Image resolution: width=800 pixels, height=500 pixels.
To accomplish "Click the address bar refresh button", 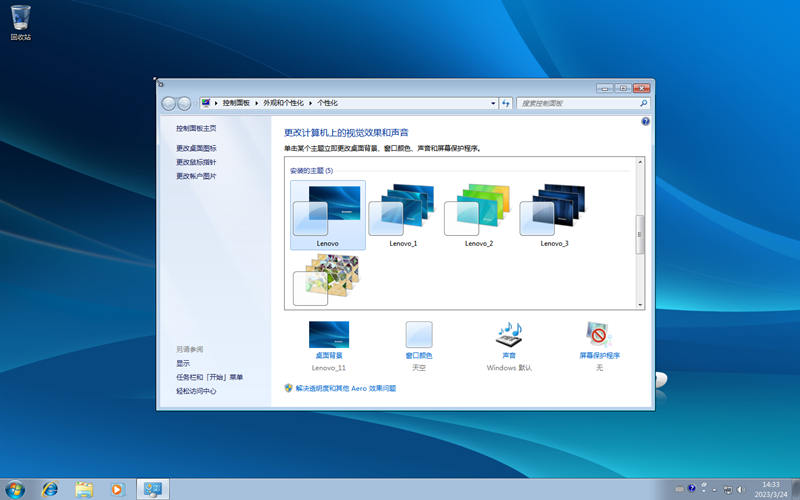I will [506, 103].
